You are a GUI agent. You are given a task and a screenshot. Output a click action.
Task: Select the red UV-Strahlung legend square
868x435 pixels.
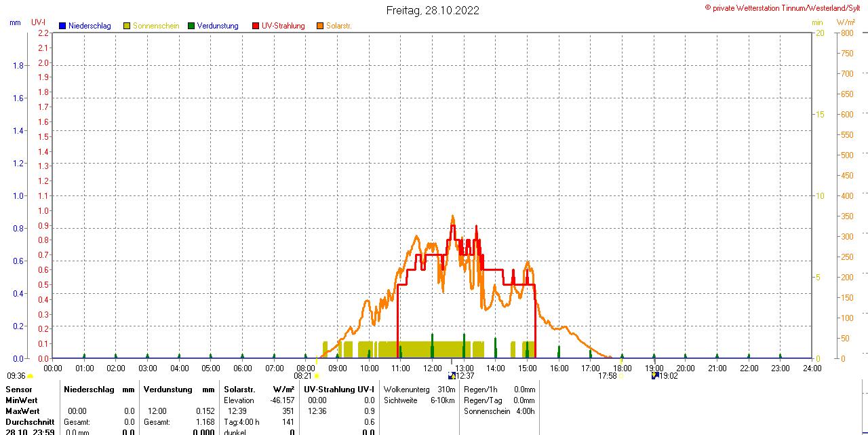(x=256, y=26)
